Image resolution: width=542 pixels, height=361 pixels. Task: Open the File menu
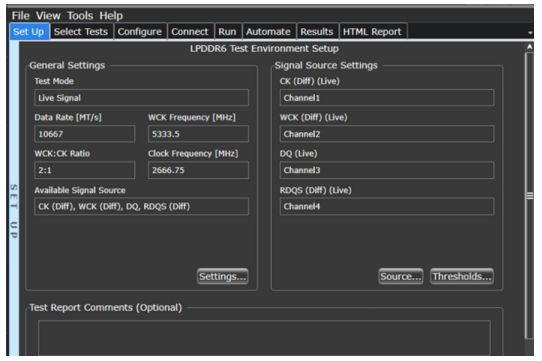click(20, 16)
